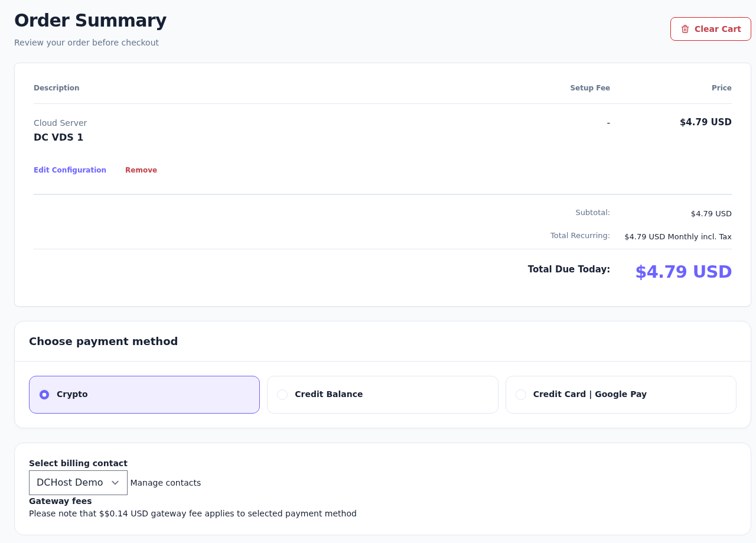Open the Manage contacts link

pyautogui.click(x=165, y=483)
